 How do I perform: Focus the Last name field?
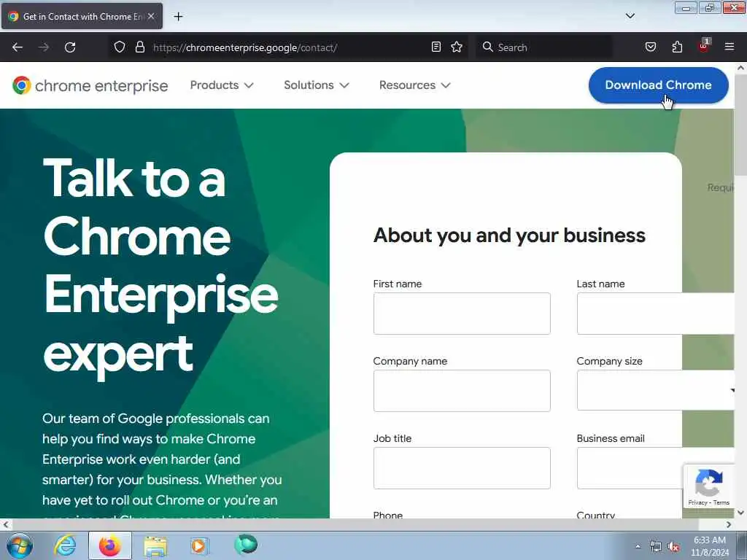point(655,314)
